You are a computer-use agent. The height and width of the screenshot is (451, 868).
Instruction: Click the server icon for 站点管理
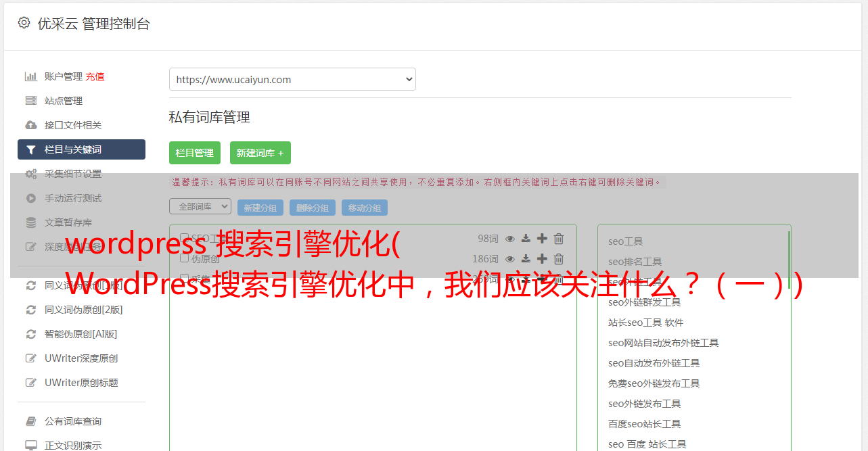click(30, 101)
